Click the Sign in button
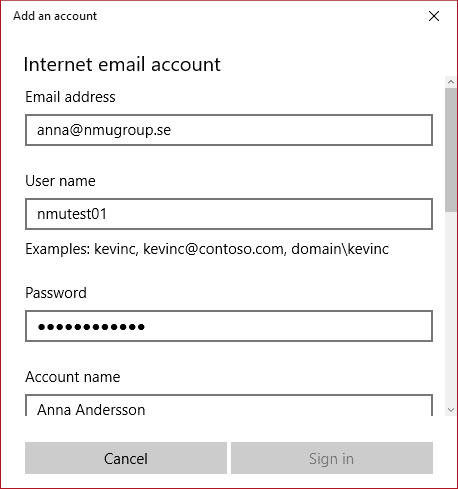The width and height of the screenshot is (458, 489). click(332, 458)
